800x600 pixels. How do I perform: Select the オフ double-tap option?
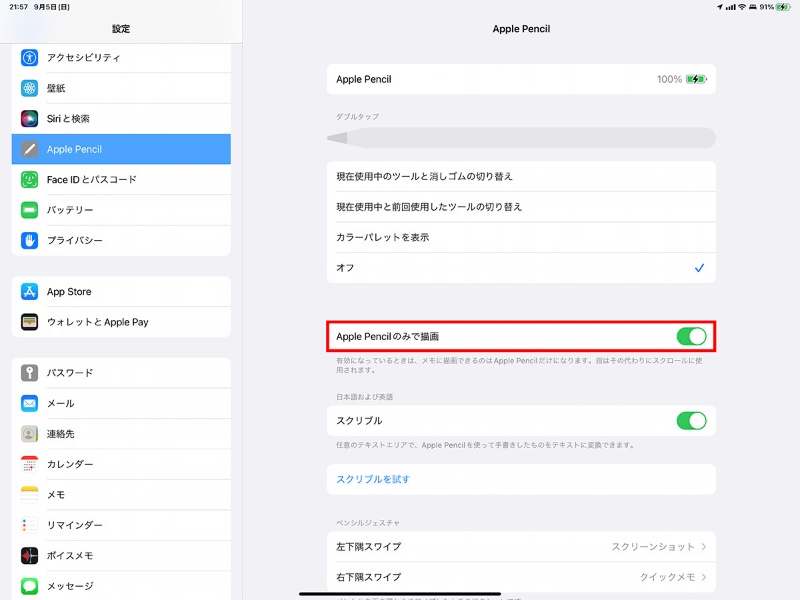tap(520, 268)
